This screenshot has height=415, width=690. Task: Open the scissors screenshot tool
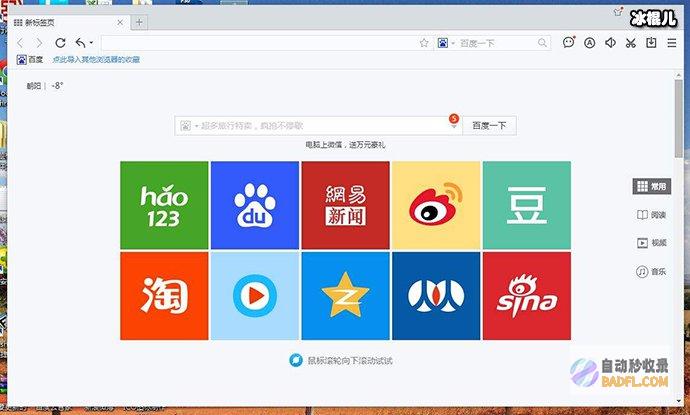coord(631,43)
